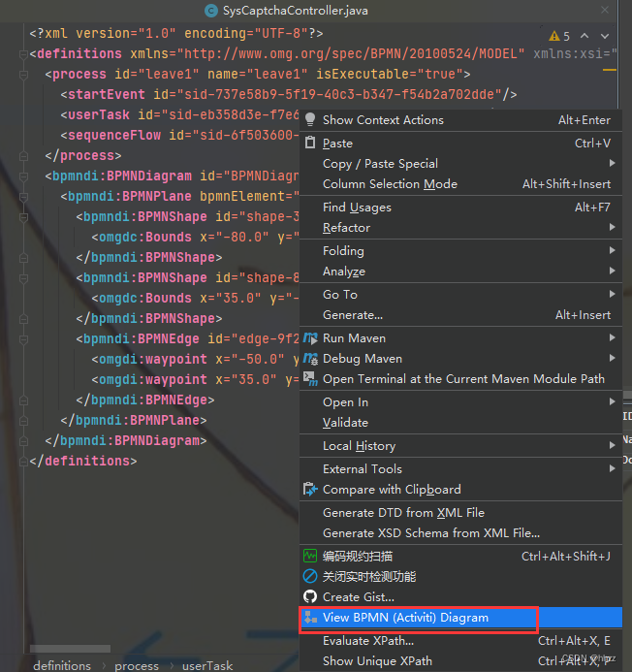Expand the Local History submenu
The width and height of the screenshot is (632, 672).
460,446
